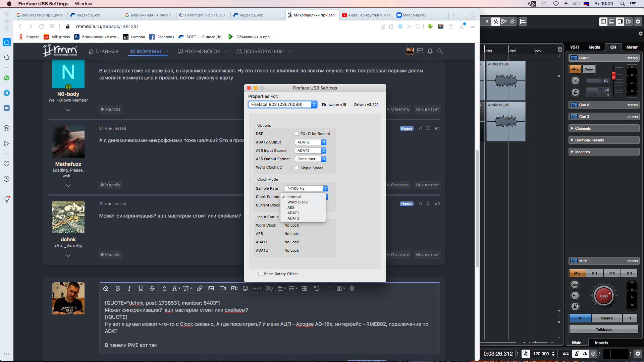
Task: Open AES Input Source dropdown
Action: pos(311,150)
